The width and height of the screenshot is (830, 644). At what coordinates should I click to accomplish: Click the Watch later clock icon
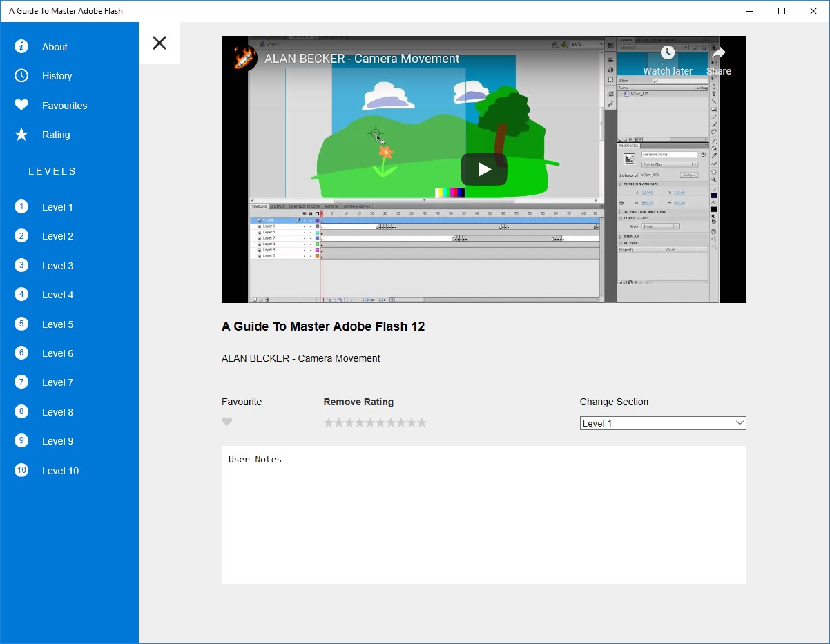pyautogui.click(x=667, y=52)
